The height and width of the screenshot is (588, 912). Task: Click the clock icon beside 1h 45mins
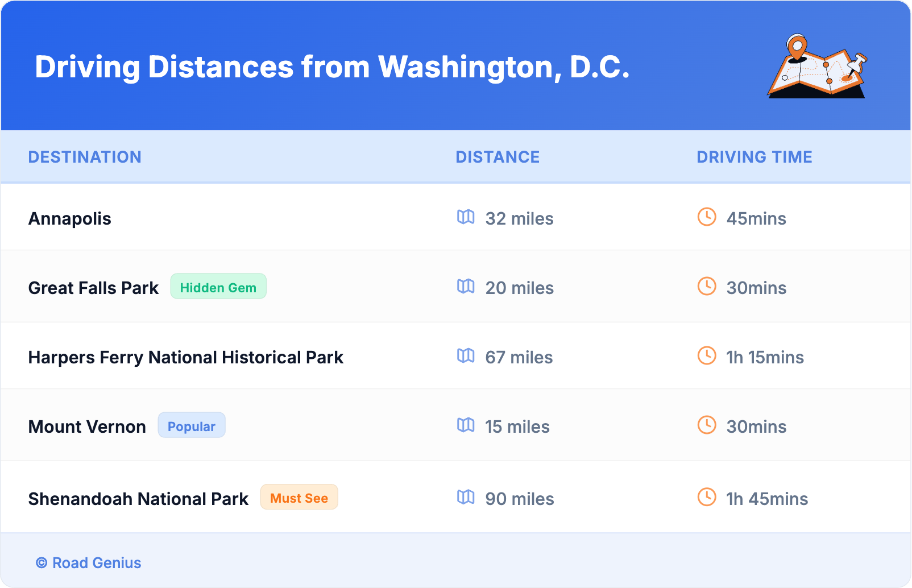click(707, 498)
